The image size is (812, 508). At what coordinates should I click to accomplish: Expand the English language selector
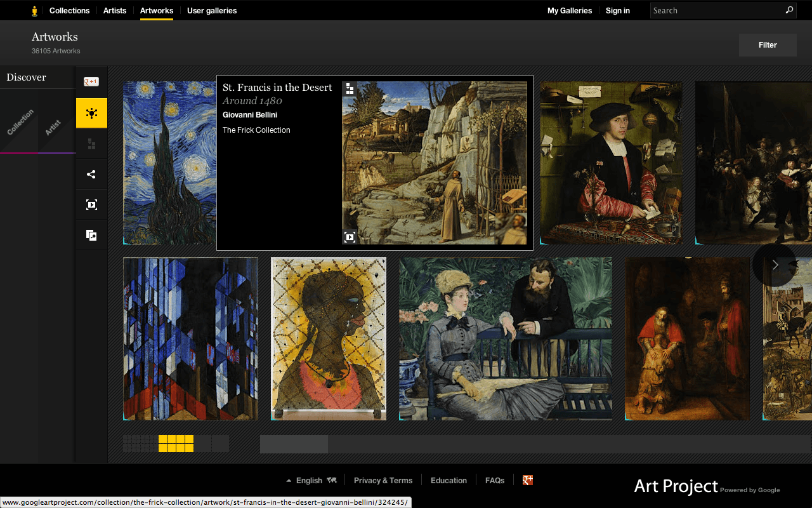[x=309, y=481]
